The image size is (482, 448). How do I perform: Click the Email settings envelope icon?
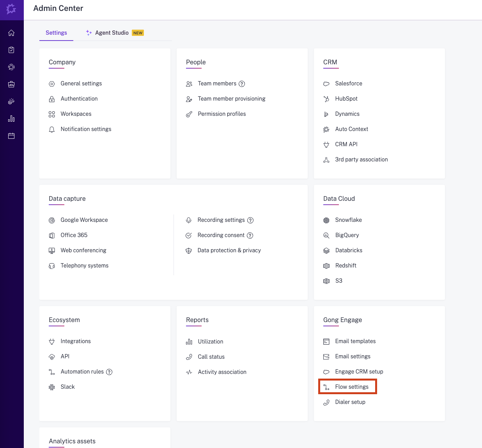coord(326,357)
